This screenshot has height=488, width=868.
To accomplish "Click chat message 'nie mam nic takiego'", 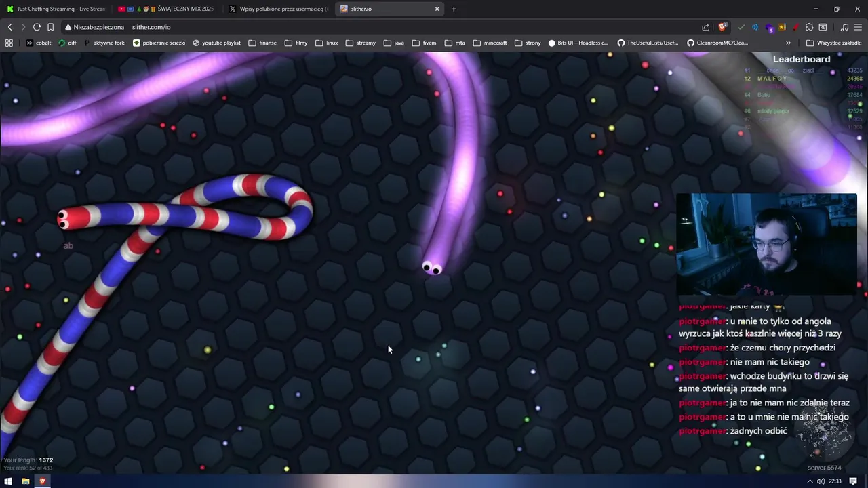I will [x=770, y=362].
